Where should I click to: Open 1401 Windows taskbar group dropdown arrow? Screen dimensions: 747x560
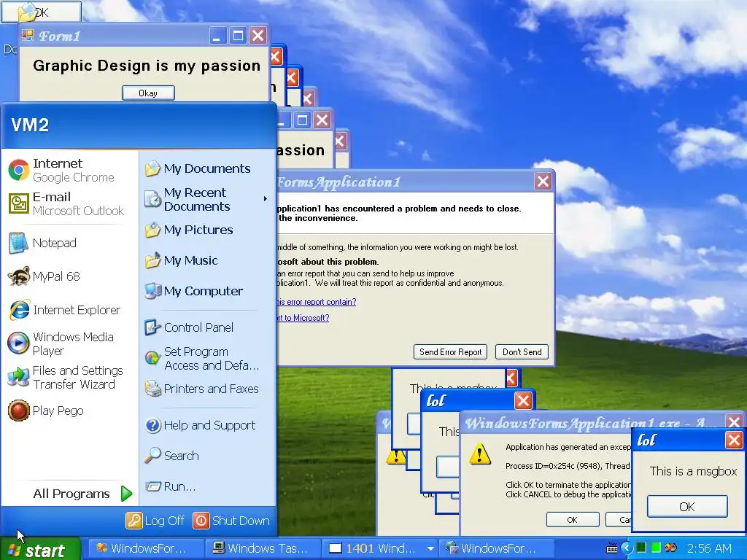click(x=430, y=548)
